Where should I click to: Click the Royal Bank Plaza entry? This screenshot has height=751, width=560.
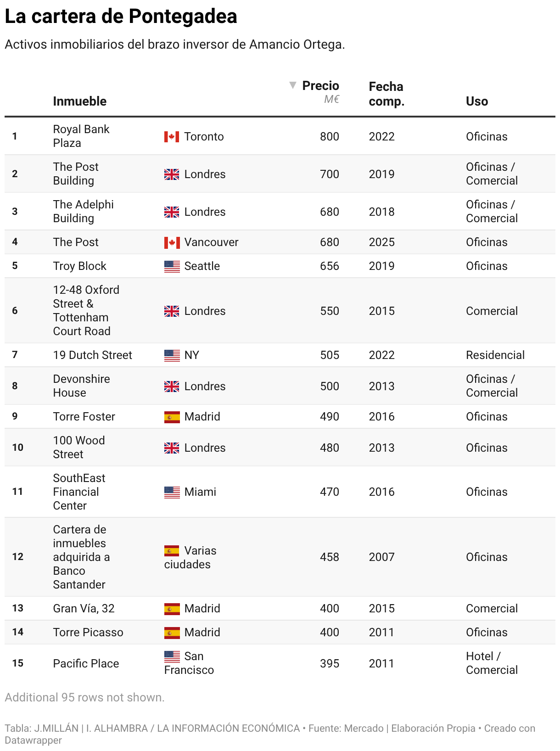[81, 136]
